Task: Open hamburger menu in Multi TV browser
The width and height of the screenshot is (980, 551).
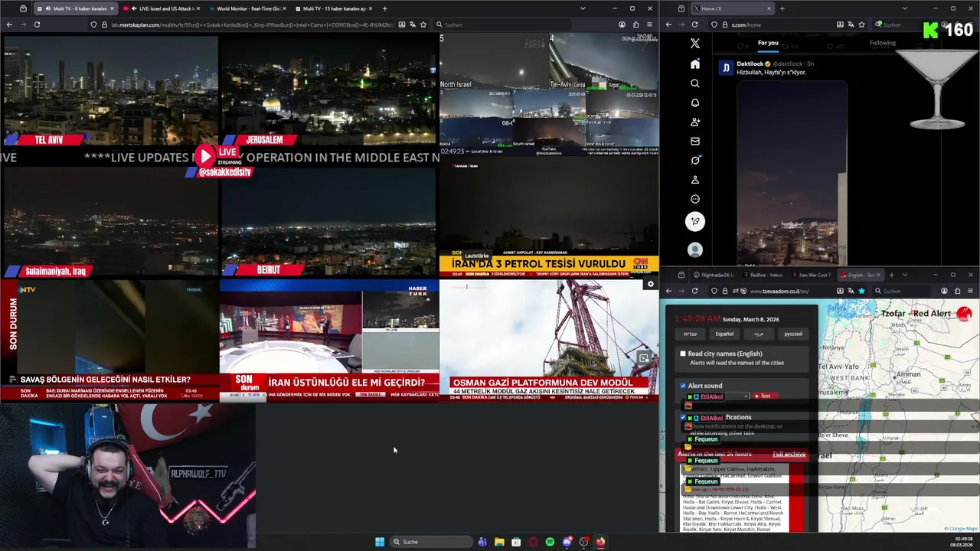Action: [650, 24]
